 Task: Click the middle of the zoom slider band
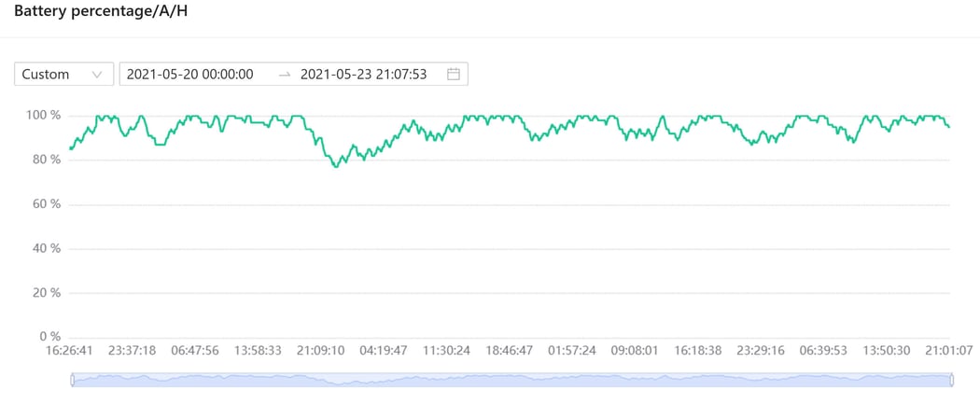point(511,380)
